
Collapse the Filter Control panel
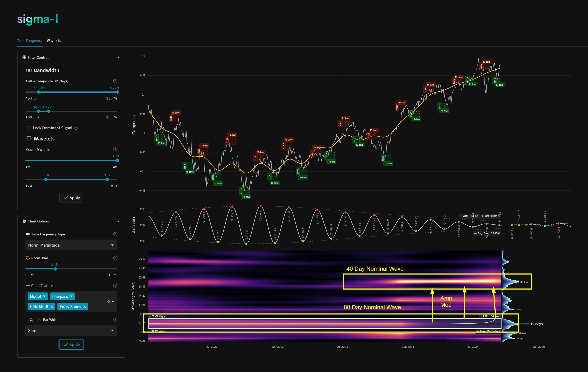pos(118,57)
